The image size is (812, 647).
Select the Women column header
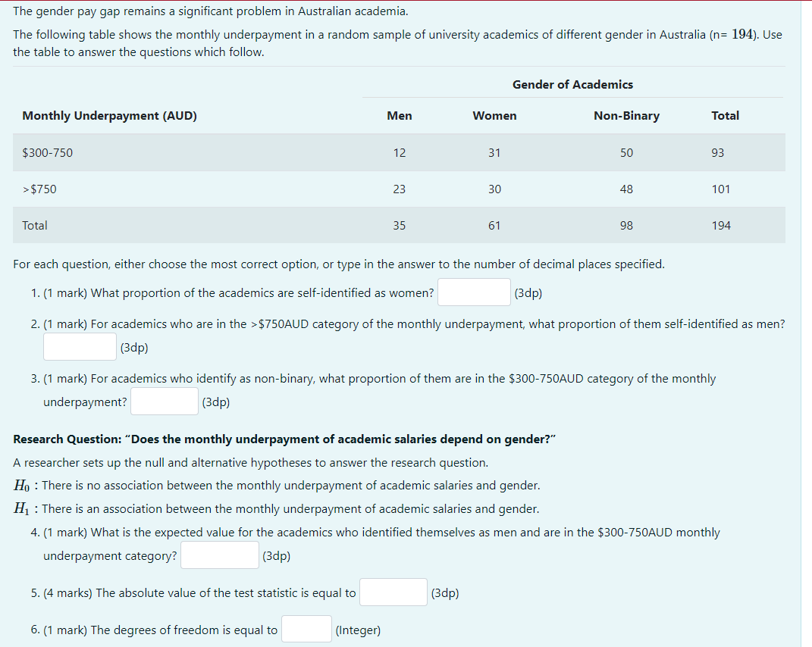(x=494, y=115)
